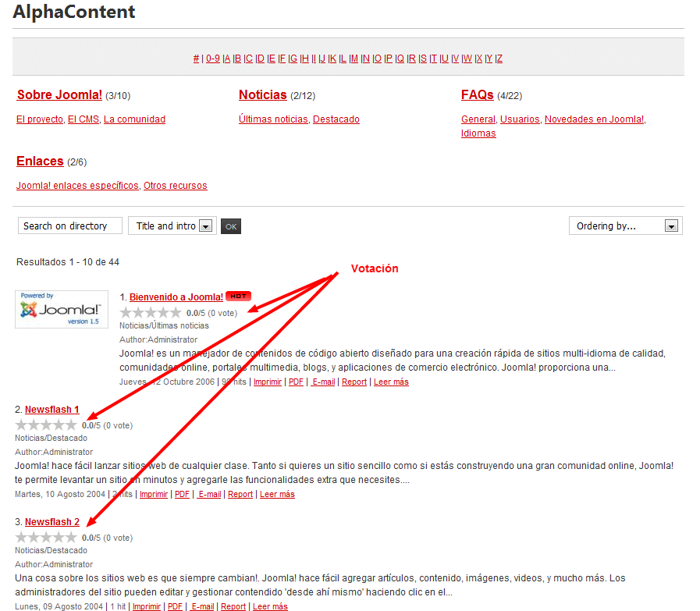The height and width of the screenshot is (611, 700).
Task: Filter entries by letter D
Action: pyautogui.click(x=261, y=59)
